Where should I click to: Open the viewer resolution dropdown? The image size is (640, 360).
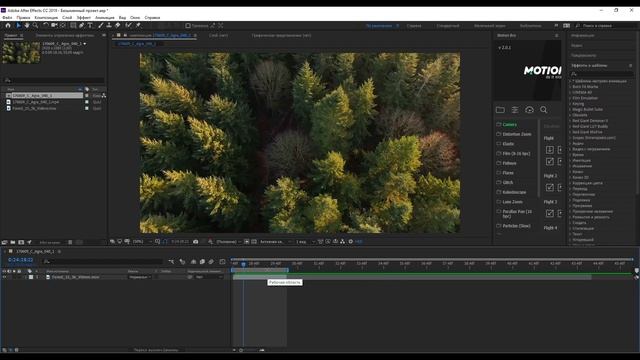pyautogui.click(x=229, y=242)
